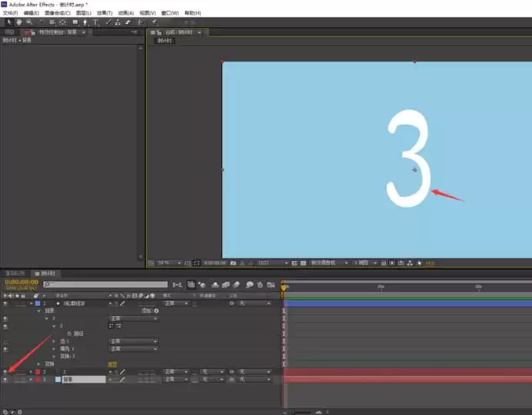
Task: Click the Add button in contents row
Action: pyautogui.click(x=150, y=310)
